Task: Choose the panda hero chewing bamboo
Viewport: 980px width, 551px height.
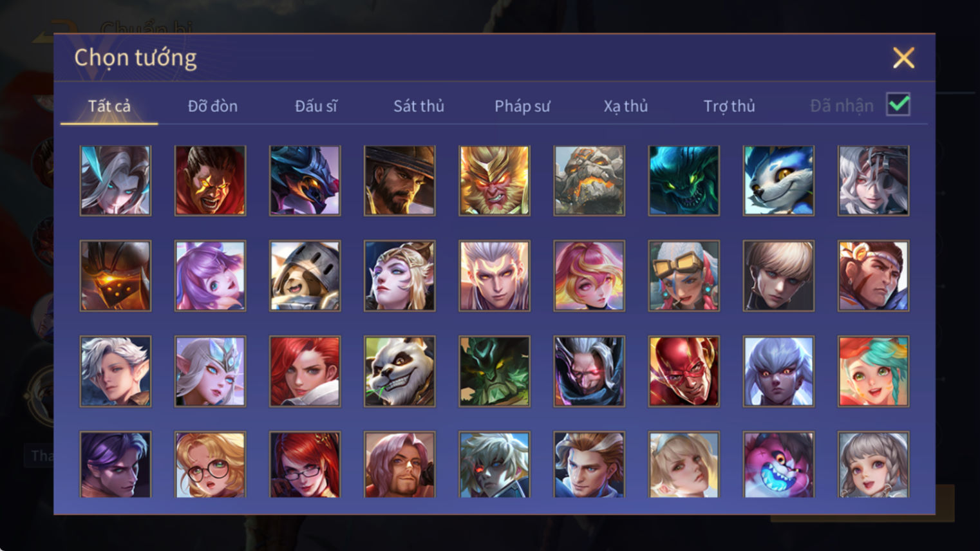Action: point(400,371)
